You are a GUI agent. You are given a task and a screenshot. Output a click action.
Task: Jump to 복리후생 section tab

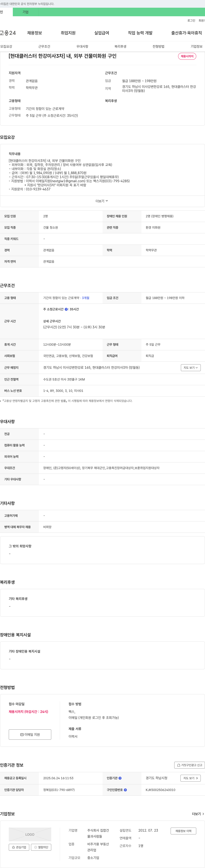(120, 46)
